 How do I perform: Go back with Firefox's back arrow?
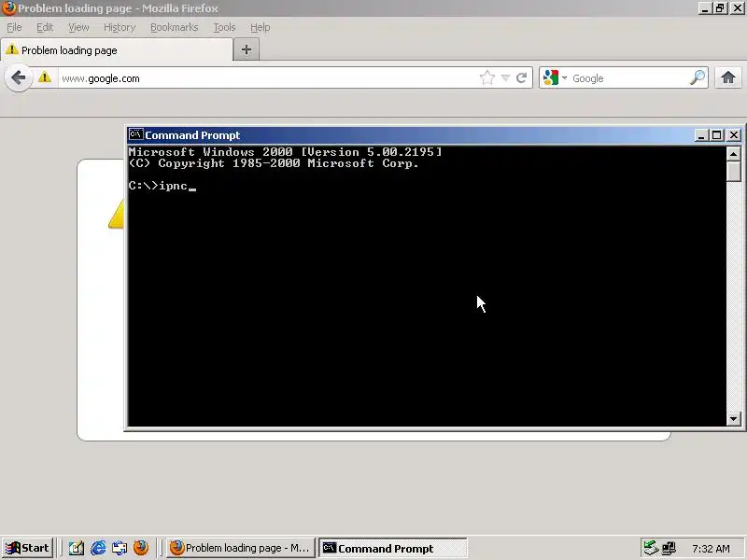click(x=18, y=77)
